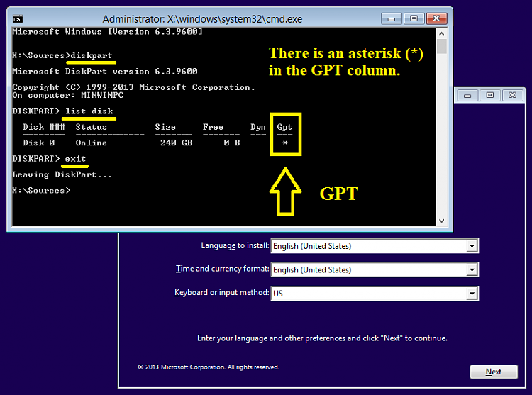Click the 'Microsoft Windows [Version 6.3.9600]' line
This screenshot has height=395, width=532.
click(x=108, y=32)
